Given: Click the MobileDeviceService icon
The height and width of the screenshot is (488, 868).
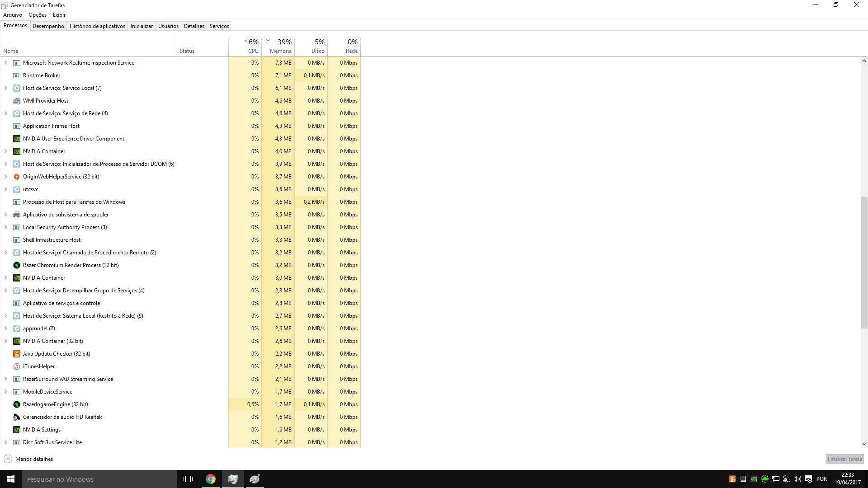Looking at the screenshot, I should pos(17,392).
